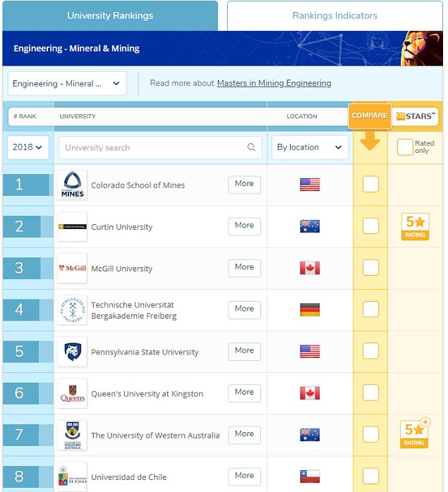This screenshot has height=492, width=448.
Task: Click the Pennsylvania State University logo
Action: tap(72, 352)
